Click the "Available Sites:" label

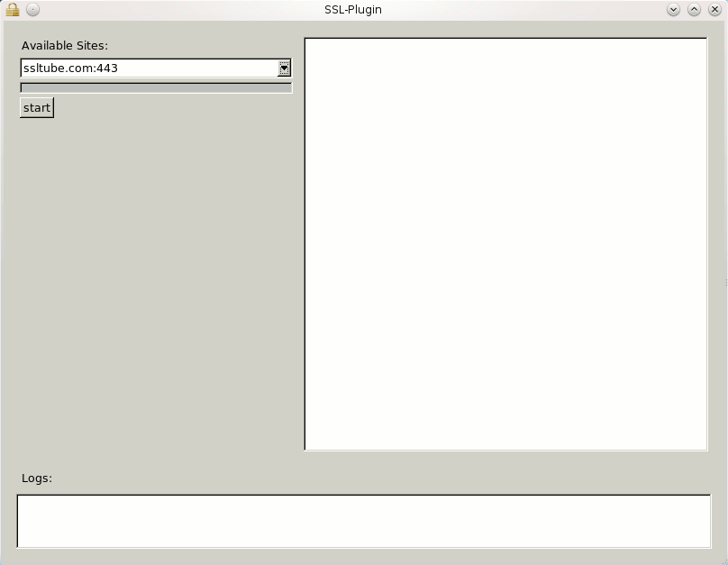[x=65, y=46]
